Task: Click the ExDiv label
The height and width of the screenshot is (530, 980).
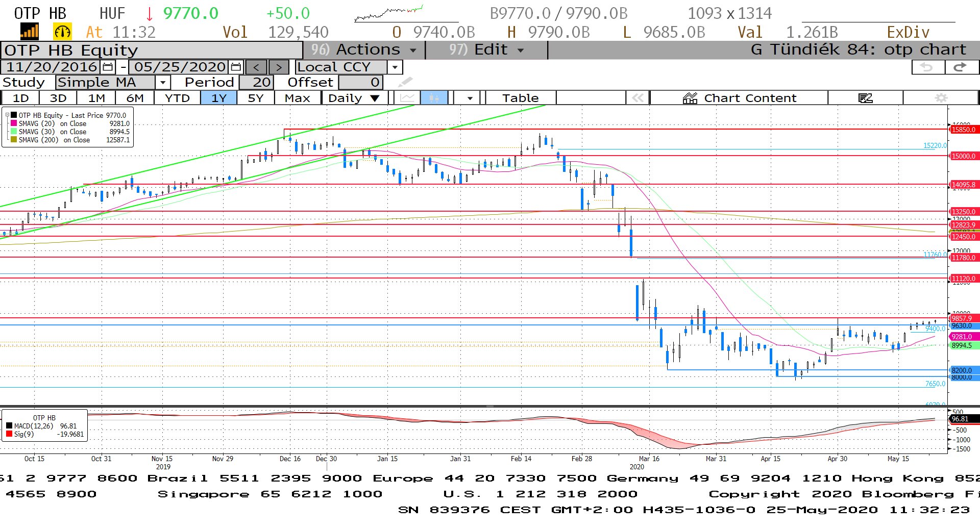Action: 908,32
